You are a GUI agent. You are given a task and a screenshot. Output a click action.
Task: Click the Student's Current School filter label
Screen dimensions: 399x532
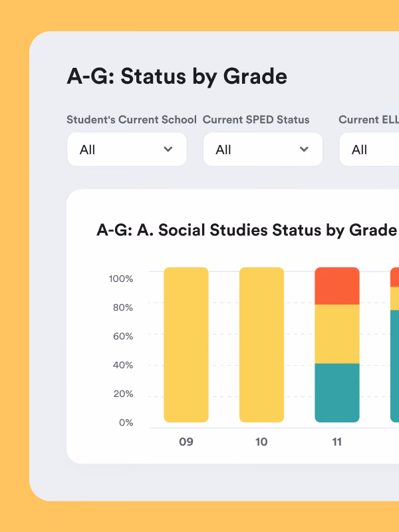point(132,120)
